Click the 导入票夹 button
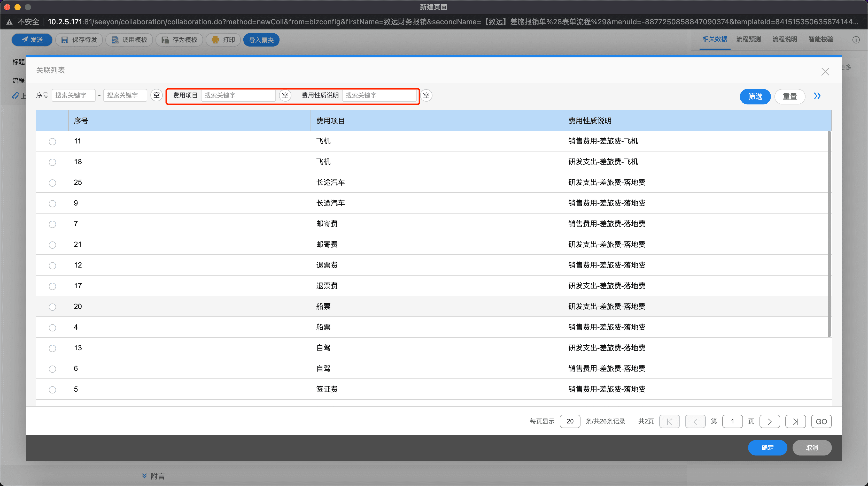The image size is (868, 486). click(x=261, y=40)
